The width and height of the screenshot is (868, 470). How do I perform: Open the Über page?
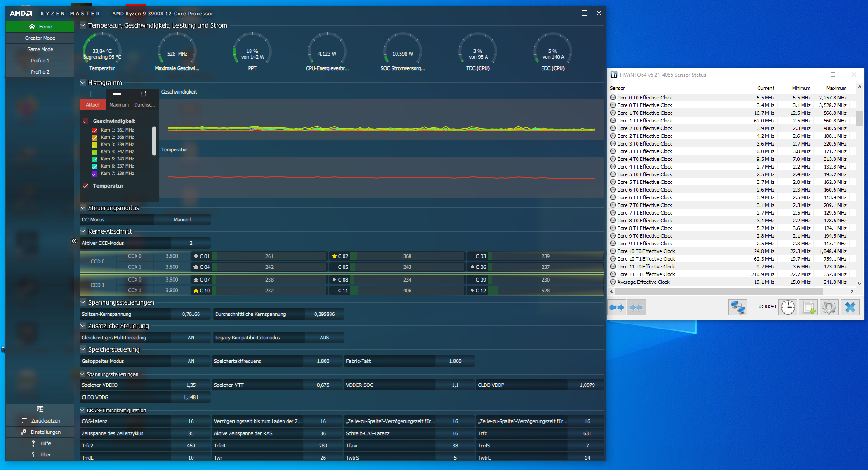tap(40, 455)
